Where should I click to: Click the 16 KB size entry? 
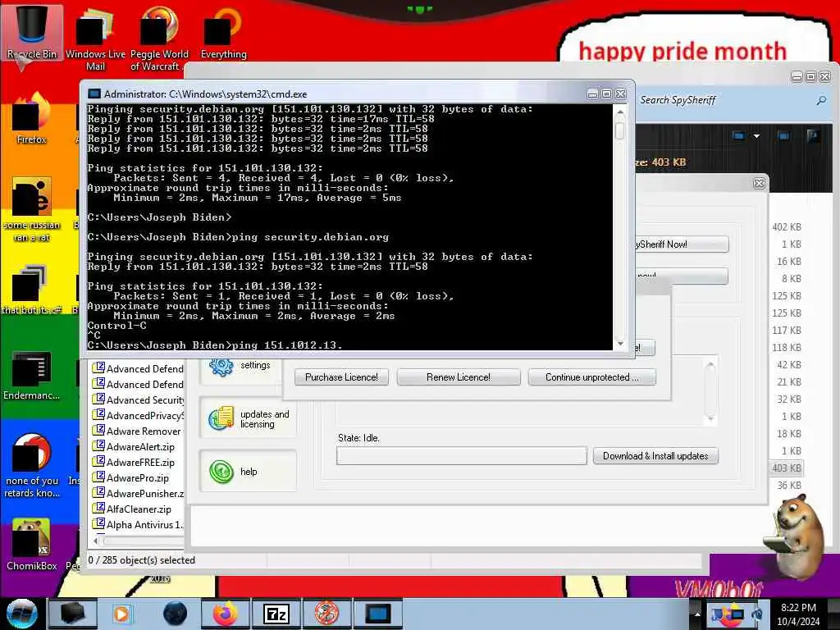point(788,262)
